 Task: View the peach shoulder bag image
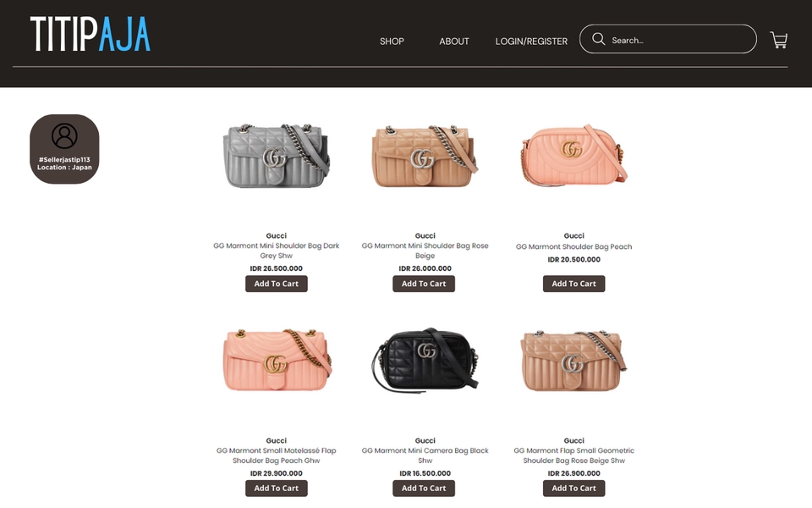tap(573, 154)
